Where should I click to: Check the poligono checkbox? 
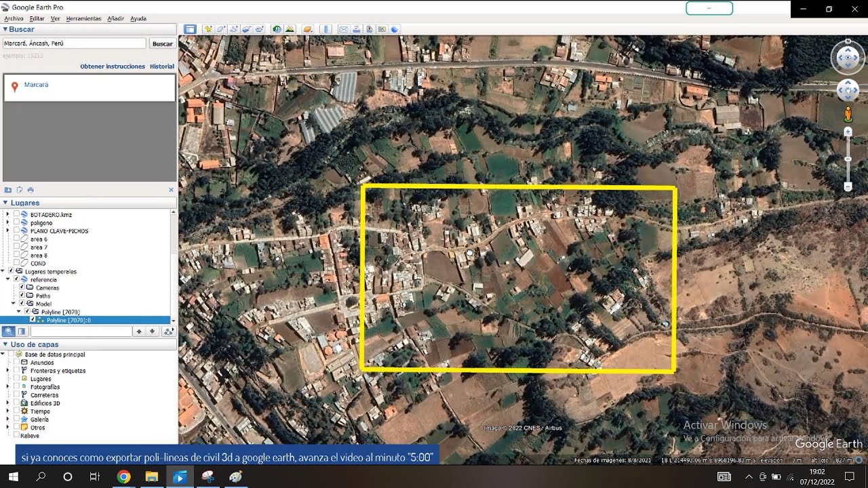[x=16, y=222]
